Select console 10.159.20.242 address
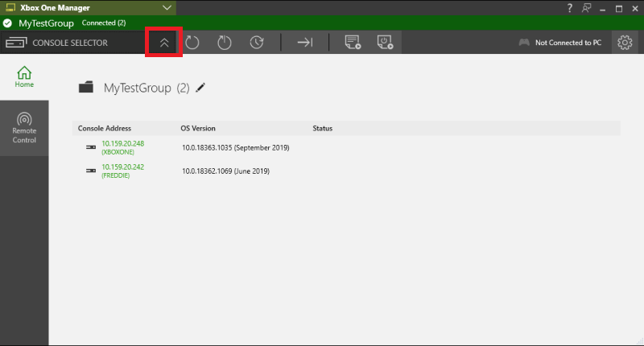The height and width of the screenshot is (346, 644). (x=123, y=167)
